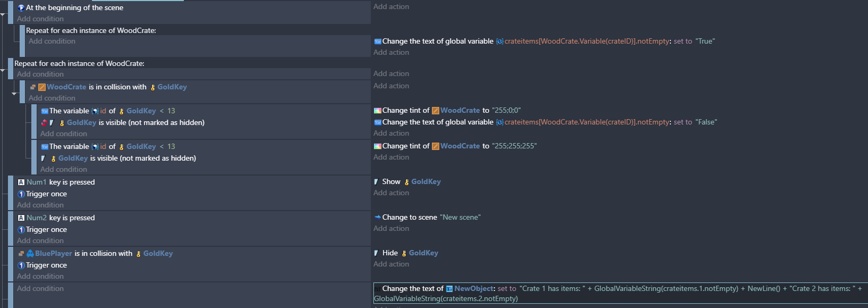This screenshot has width=868, height=308.
Task: Click the BluePlayer object icon
Action: coord(30,254)
